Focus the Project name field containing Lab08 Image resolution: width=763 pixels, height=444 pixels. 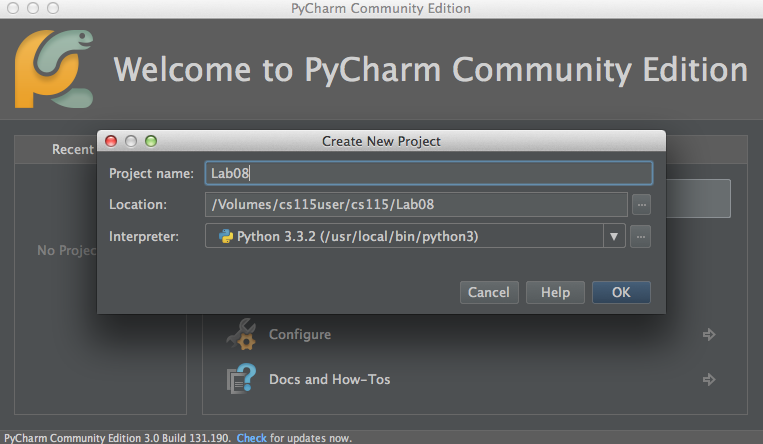pos(428,173)
